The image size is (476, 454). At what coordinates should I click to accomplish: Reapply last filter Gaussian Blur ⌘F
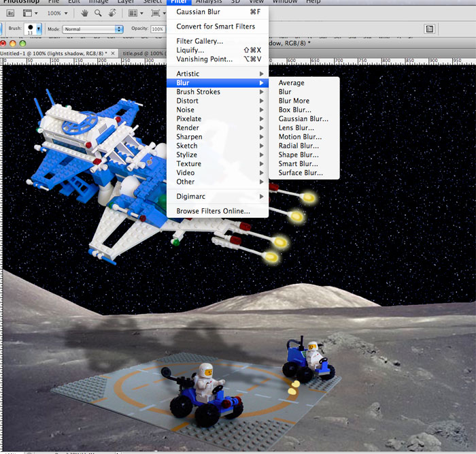click(x=218, y=12)
